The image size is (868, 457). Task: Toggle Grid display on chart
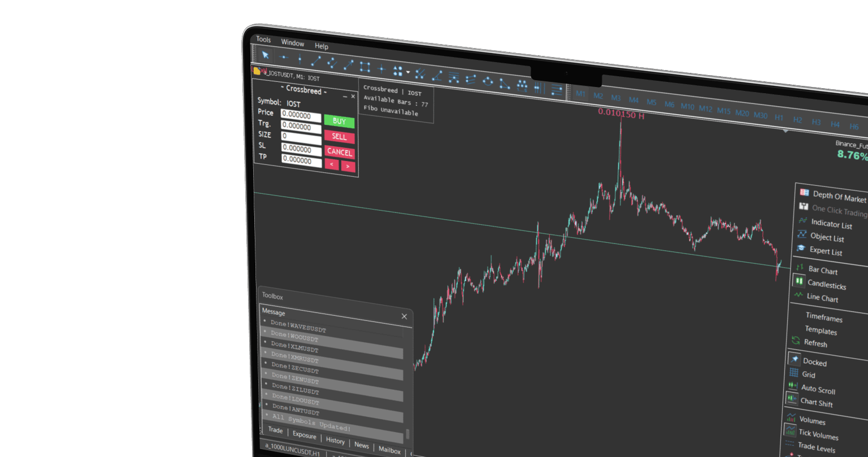(x=808, y=375)
